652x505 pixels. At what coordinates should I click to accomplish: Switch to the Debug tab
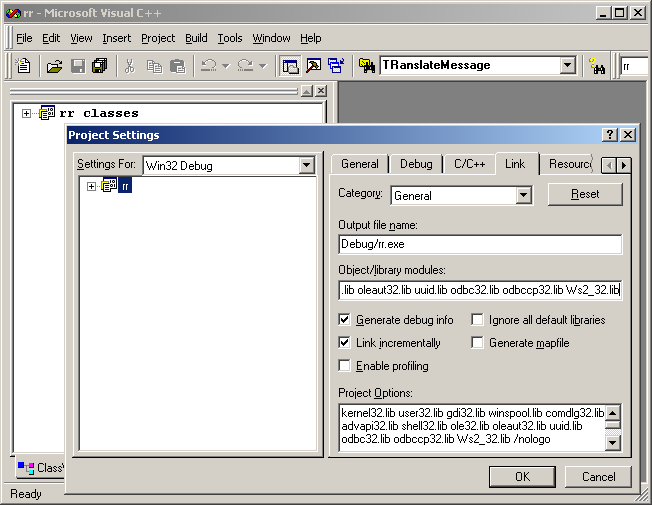point(416,164)
